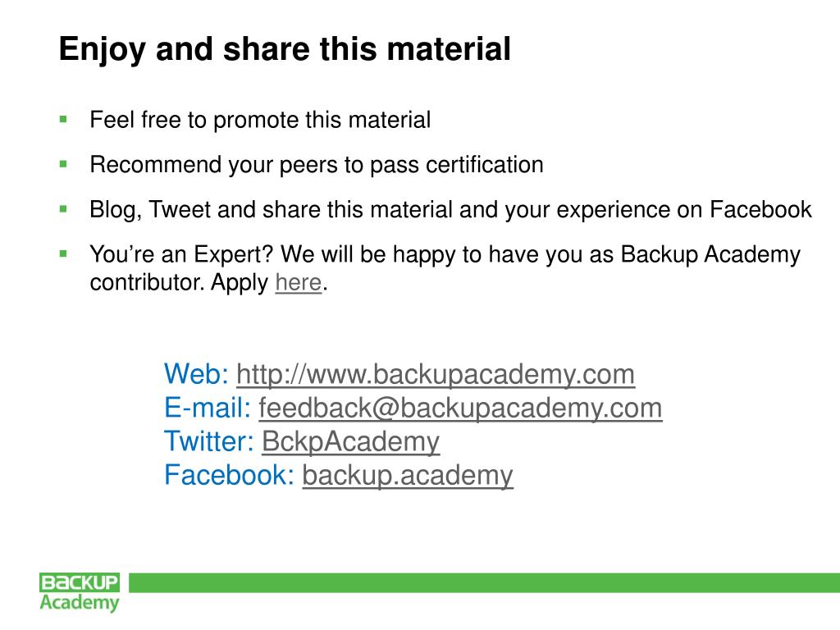Click the blue "Facebook:" label
This screenshot has height=630, width=840.
coord(230,475)
